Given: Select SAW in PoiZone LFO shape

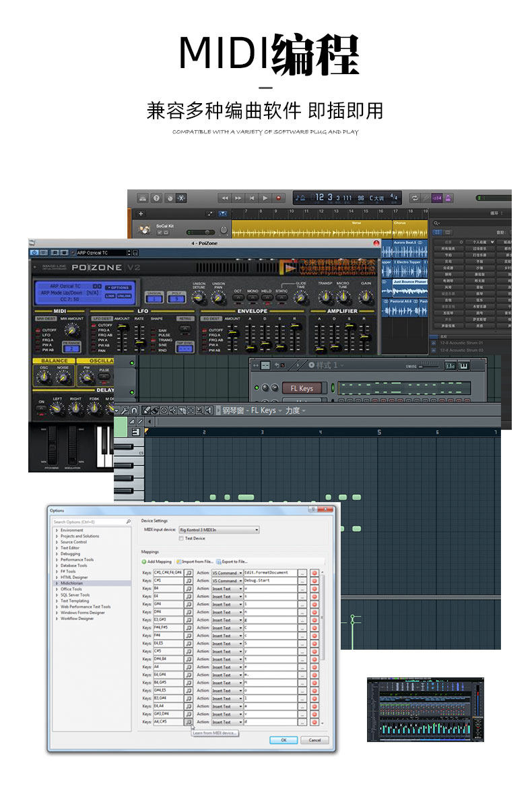Looking at the screenshot, I should coord(159,330).
